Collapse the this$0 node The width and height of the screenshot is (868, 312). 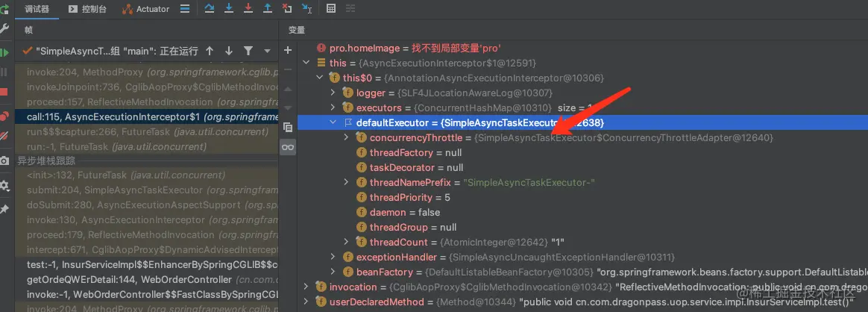coord(319,78)
